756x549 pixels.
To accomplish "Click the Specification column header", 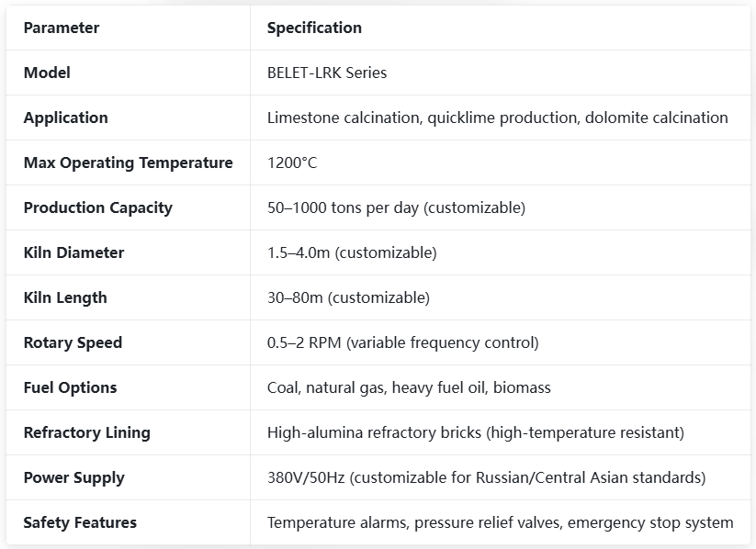I will click(314, 28).
